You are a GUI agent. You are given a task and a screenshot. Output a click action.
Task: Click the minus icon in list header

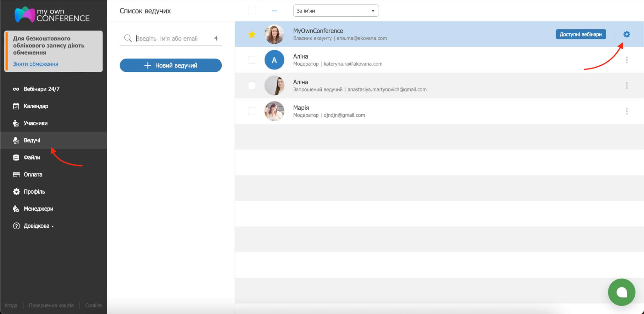[x=274, y=11]
